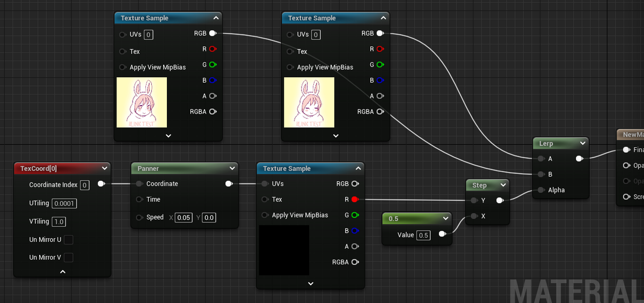Select the Panner node title
644x303 pixels.
point(148,168)
